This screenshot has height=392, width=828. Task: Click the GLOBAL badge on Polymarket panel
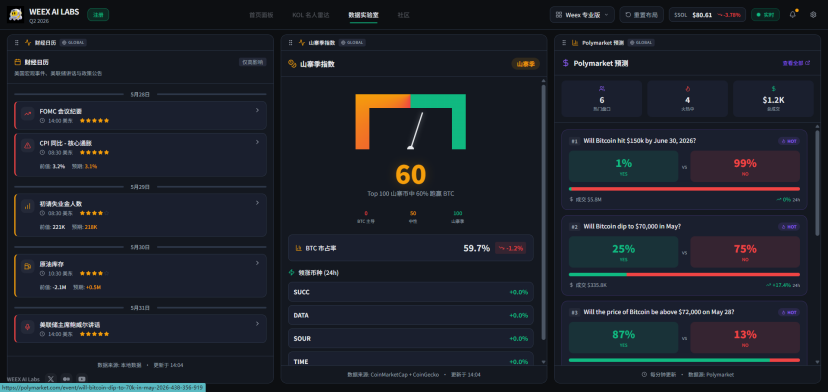coord(641,42)
